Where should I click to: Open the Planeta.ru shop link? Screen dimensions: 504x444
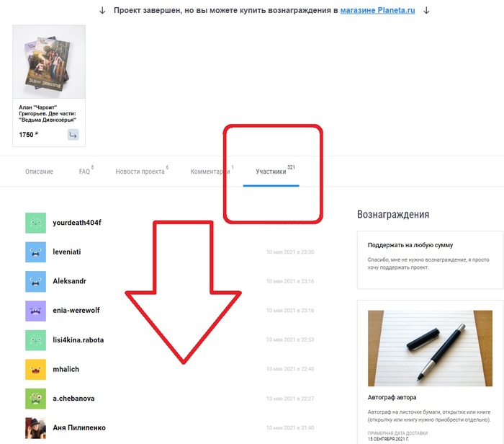click(x=377, y=10)
